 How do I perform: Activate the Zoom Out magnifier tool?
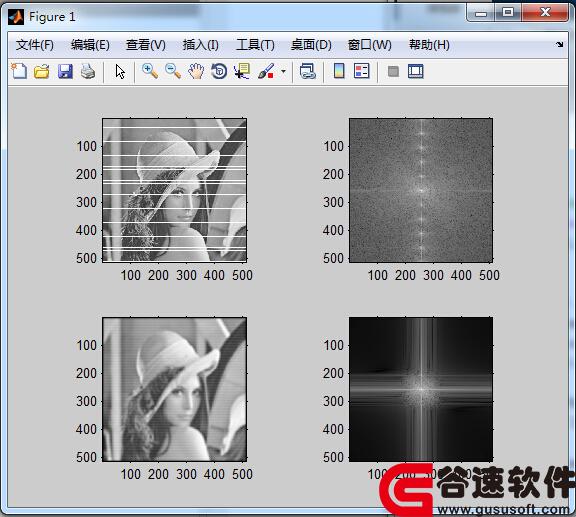(x=173, y=71)
